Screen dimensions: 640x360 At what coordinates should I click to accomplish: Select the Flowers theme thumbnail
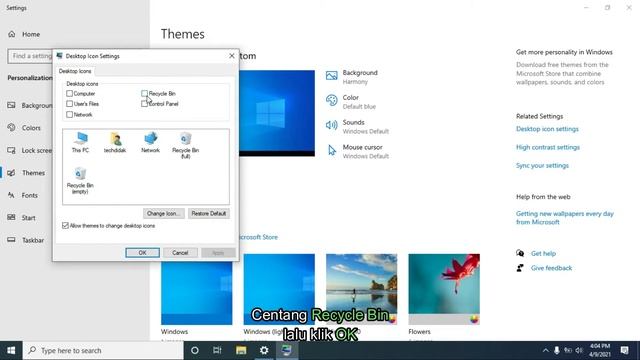click(444, 289)
